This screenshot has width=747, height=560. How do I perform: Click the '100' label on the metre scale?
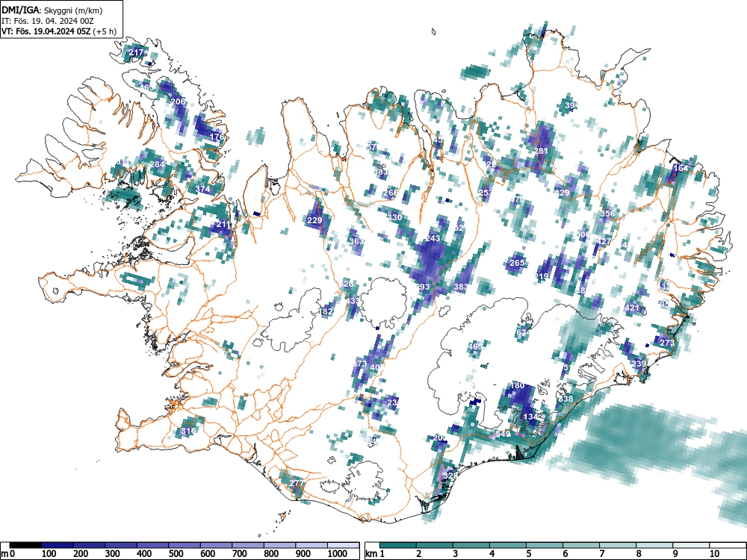[49, 554]
